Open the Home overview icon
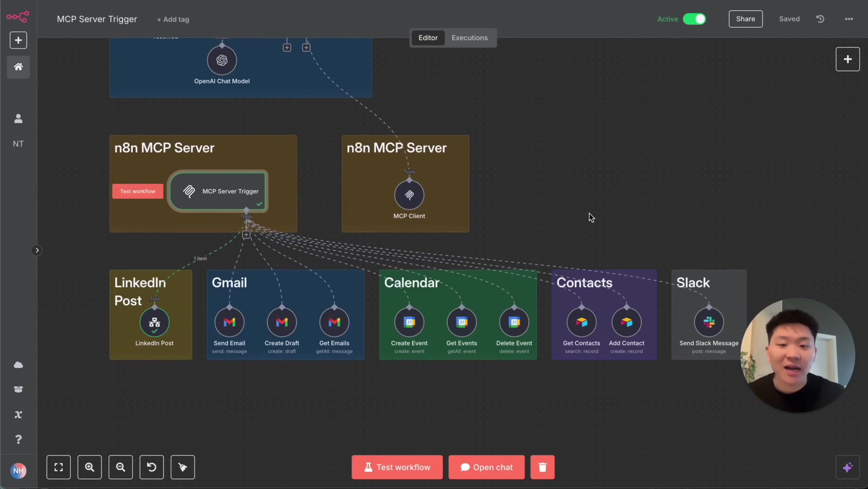 (x=18, y=67)
